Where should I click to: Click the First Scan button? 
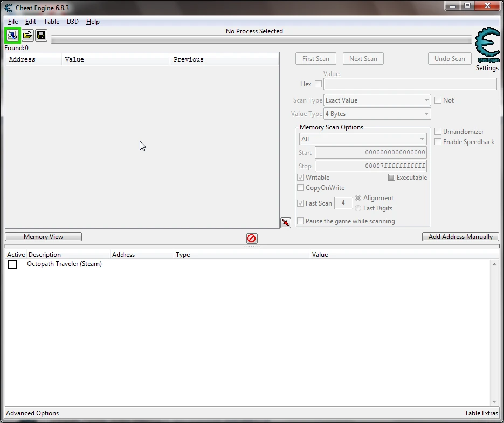316,59
